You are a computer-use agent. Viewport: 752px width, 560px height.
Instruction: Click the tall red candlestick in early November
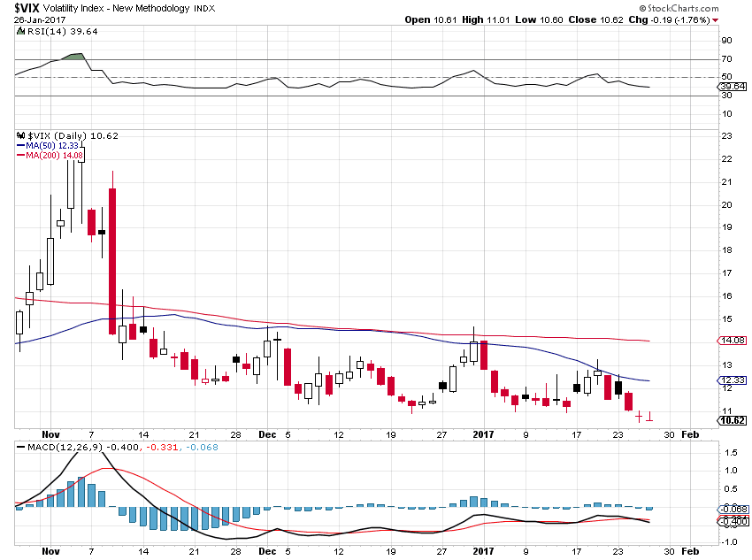(112, 261)
